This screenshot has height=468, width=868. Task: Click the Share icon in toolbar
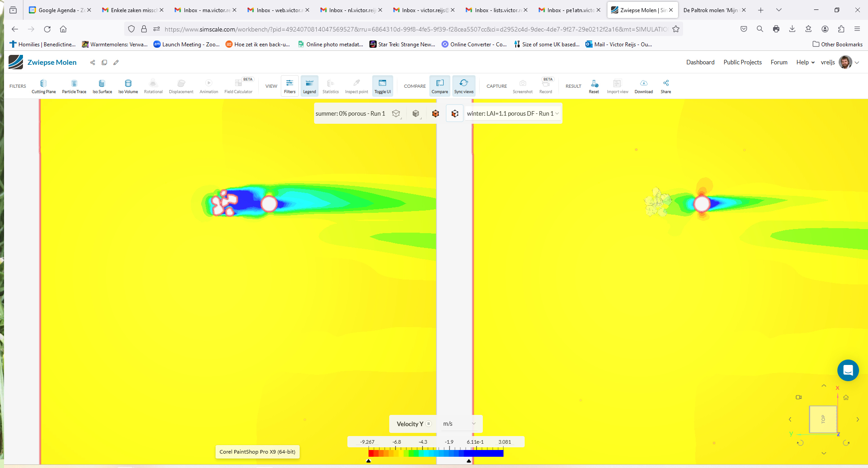[x=666, y=85]
